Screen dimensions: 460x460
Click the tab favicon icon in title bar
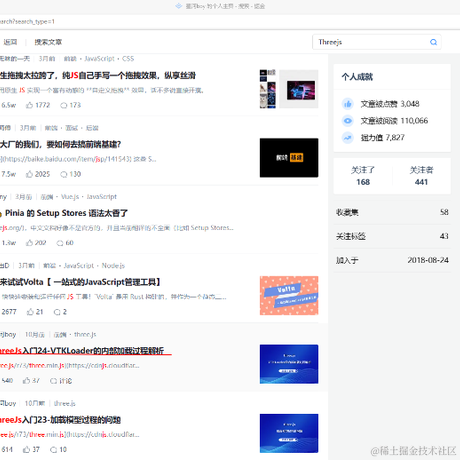[x=179, y=6]
